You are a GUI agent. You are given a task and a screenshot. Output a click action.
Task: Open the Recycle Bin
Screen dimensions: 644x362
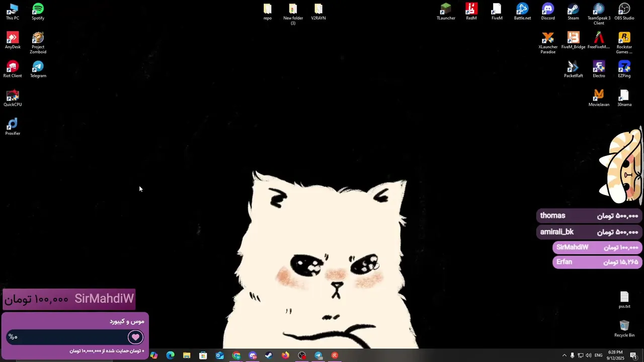pyautogui.click(x=624, y=328)
